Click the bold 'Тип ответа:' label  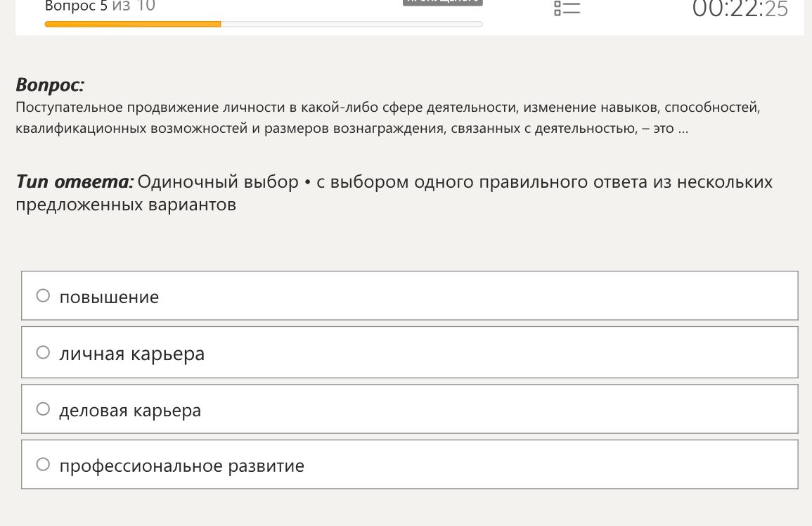(x=75, y=181)
